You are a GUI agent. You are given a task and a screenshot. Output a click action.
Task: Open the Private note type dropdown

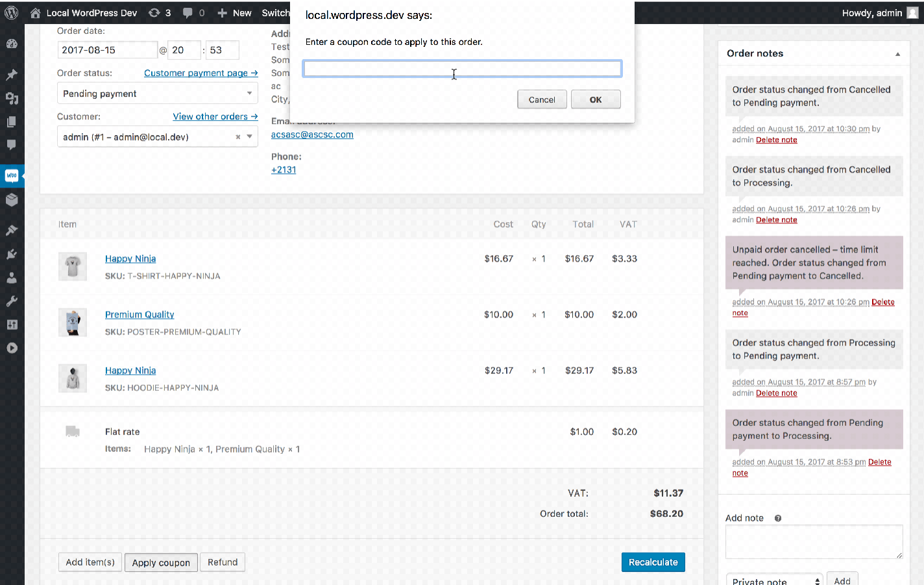[773, 580]
